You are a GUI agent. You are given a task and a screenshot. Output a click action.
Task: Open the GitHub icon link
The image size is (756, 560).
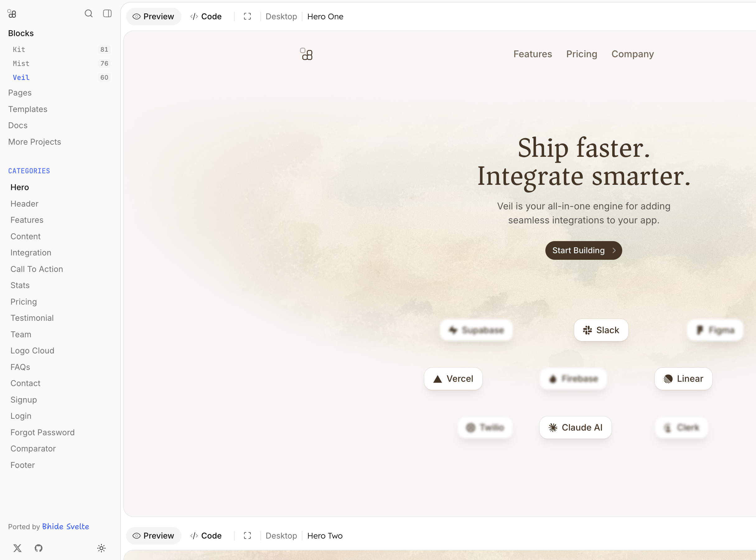pyautogui.click(x=39, y=548)
